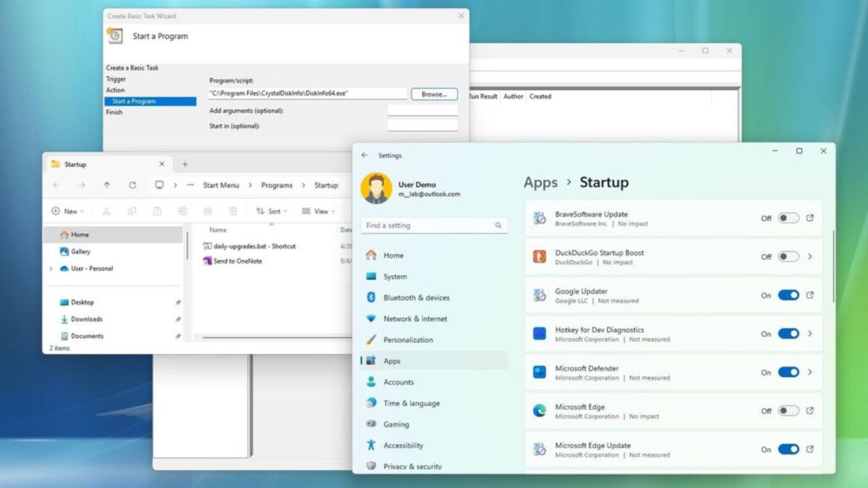The width and height of the screenshot is (868, 488).
Task: Click the Gallery icon in navigation pane
Action: (64, 252)
